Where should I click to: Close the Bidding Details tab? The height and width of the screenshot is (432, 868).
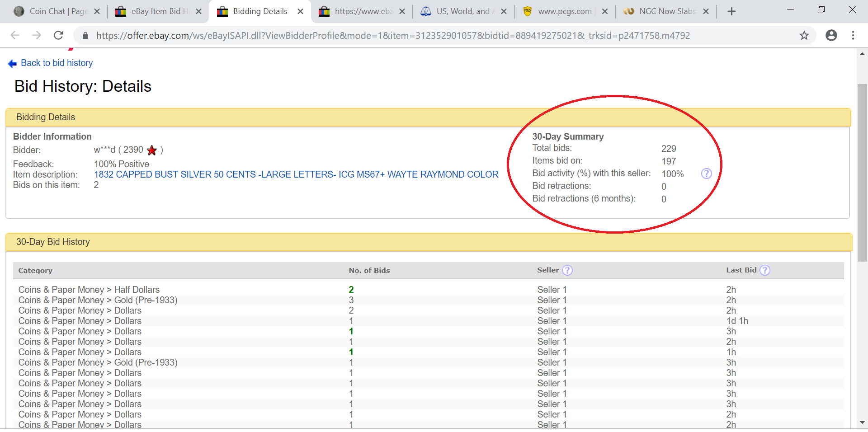pyautogui.click(x=300, y=11)
